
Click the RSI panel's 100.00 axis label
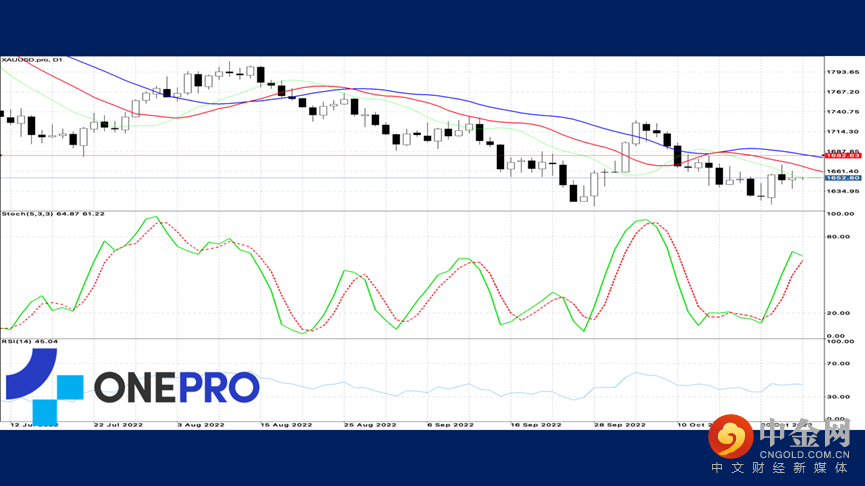coord(840,341)
